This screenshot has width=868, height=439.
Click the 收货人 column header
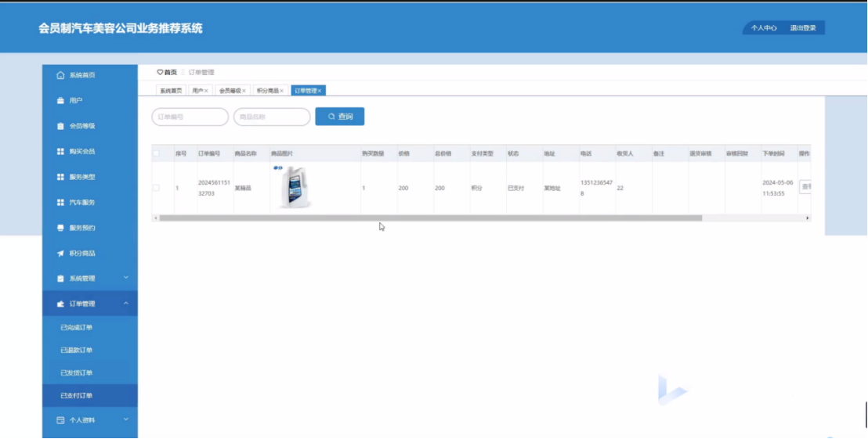click(x=625, y=153)
